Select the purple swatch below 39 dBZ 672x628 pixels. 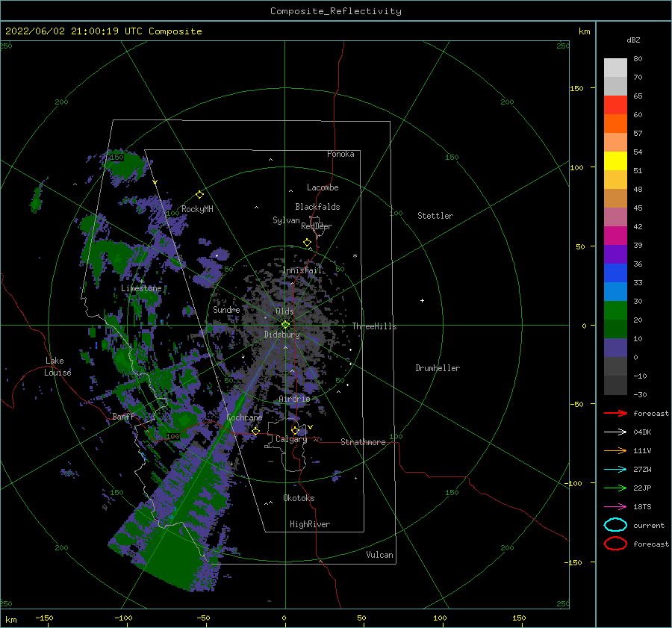615,255
